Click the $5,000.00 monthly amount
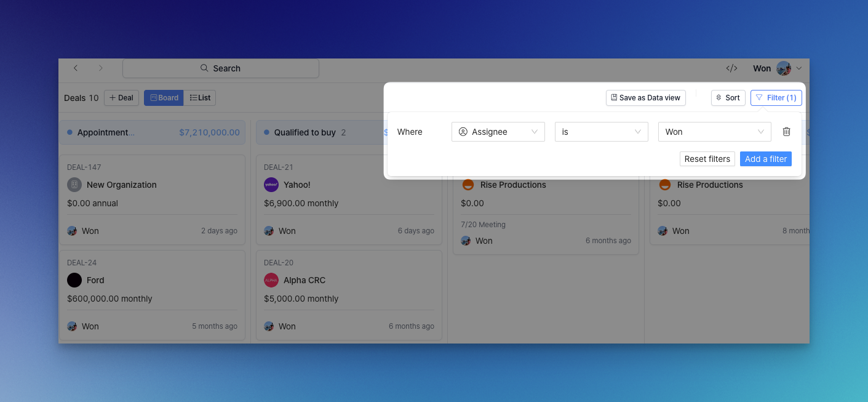Screen dimensions: 868x402 click(301, 299)
